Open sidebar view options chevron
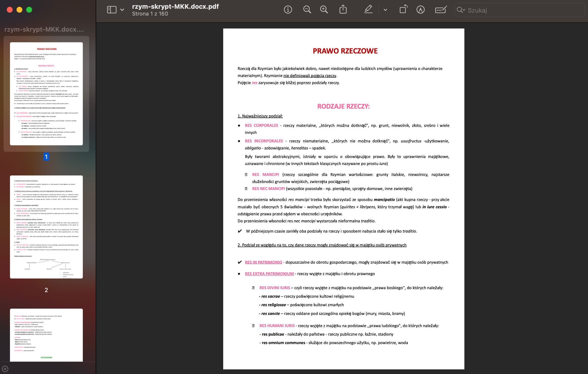This screenshot has height=374, width=588. click(122, 10)
